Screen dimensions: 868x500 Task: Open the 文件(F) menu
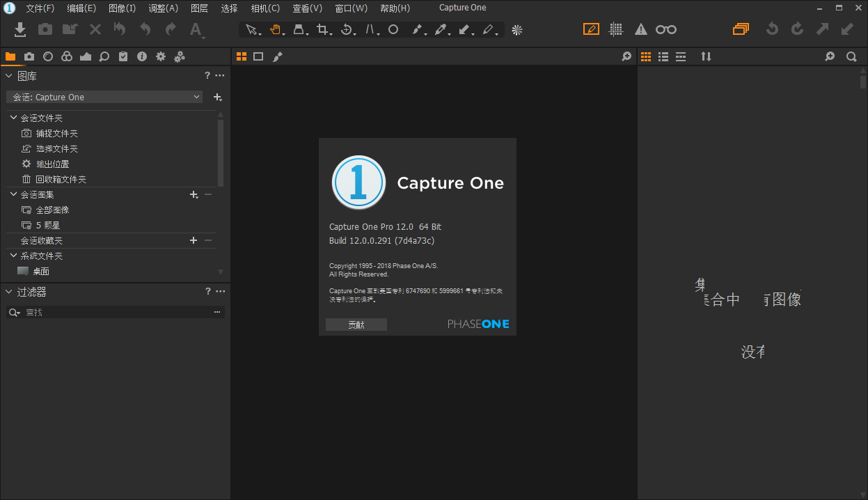pyautogui.click(x=40, y=8)
